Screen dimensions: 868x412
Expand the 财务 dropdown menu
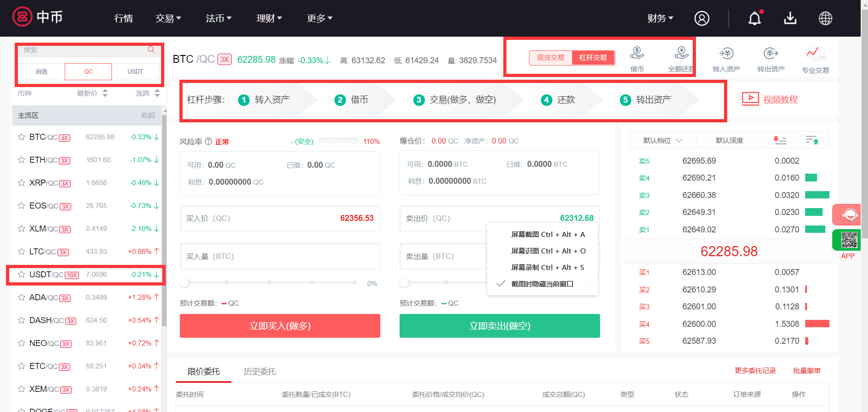[x=661, y=18]
